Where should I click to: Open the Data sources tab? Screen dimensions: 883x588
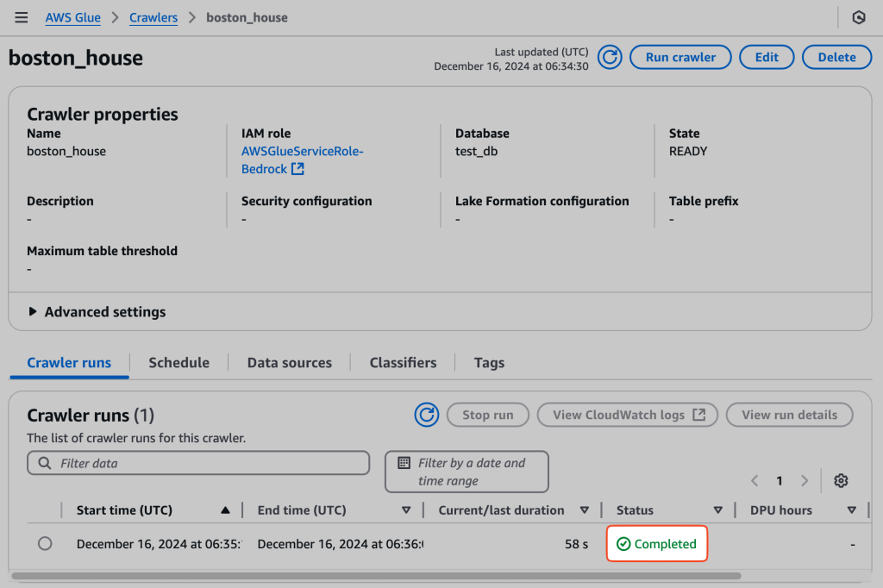tap(290, 363)
